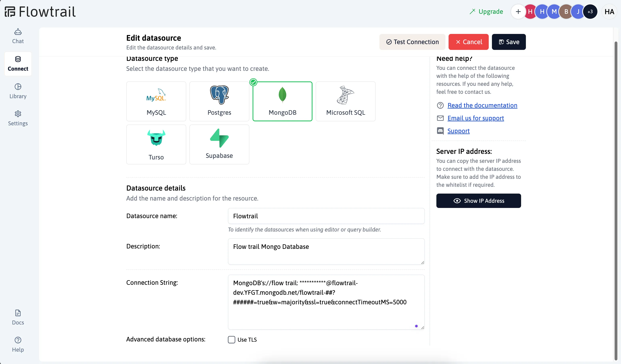The width and height of the screenshot is (621, 364).
Task: Click the Datasource name input field
Action: pos(326,216)
